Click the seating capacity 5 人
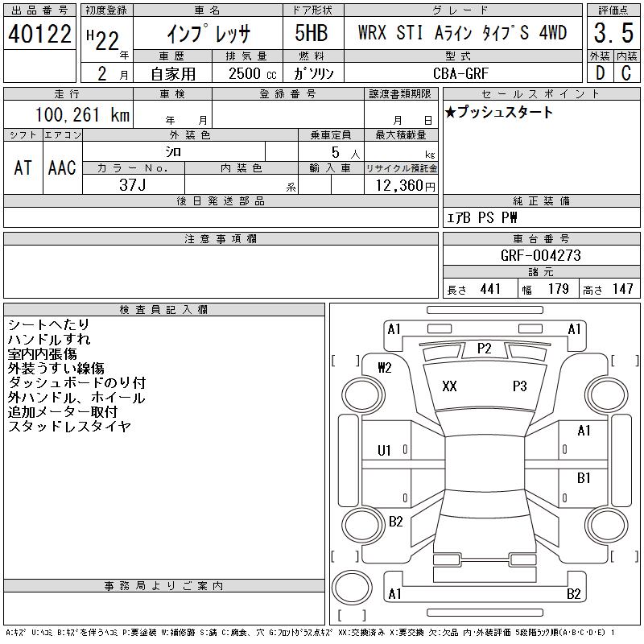The width and height of the screenshot is (644, 644). [346, 153]
